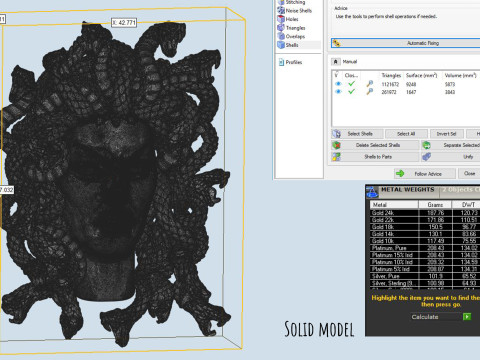Highlight the Platinum, Pure row

click(x=425, y=248)
